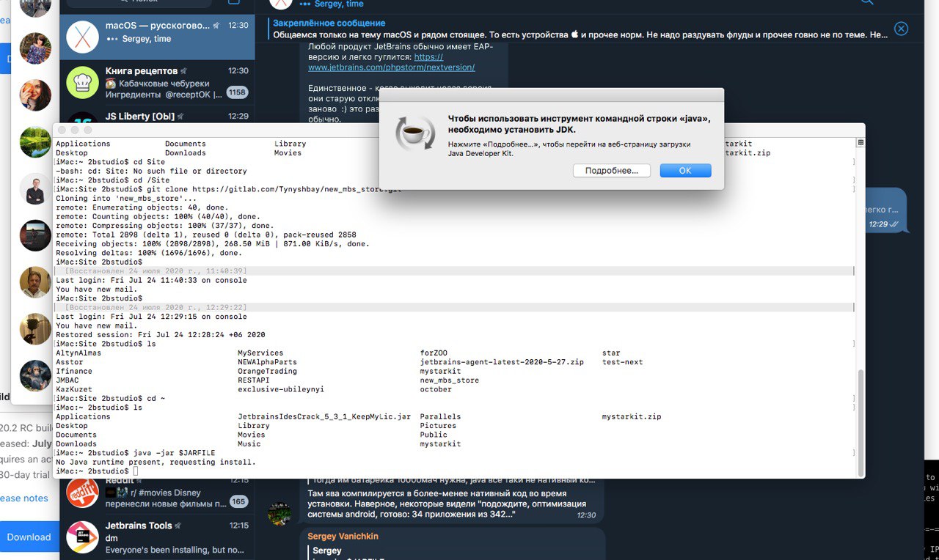Open the «Закреплённое сообщение» pinned bar

coord(580,29)
